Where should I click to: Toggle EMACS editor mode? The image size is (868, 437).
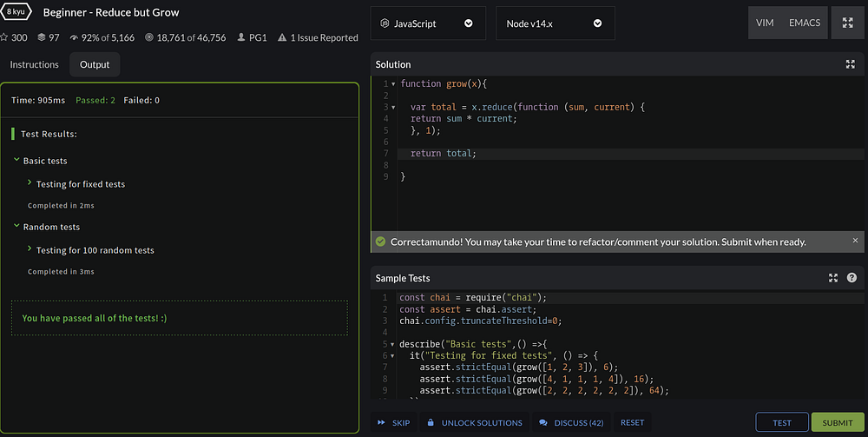[805, 23]
